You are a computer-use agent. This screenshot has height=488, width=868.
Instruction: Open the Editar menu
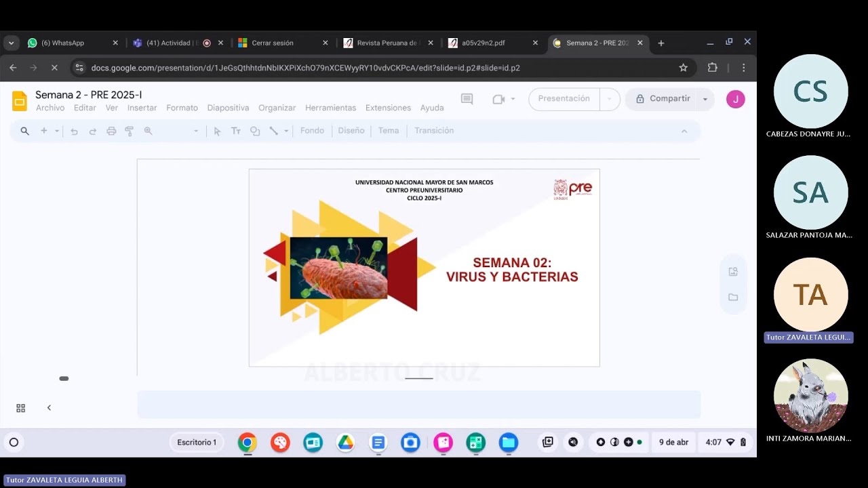click(x=85, y=108)
